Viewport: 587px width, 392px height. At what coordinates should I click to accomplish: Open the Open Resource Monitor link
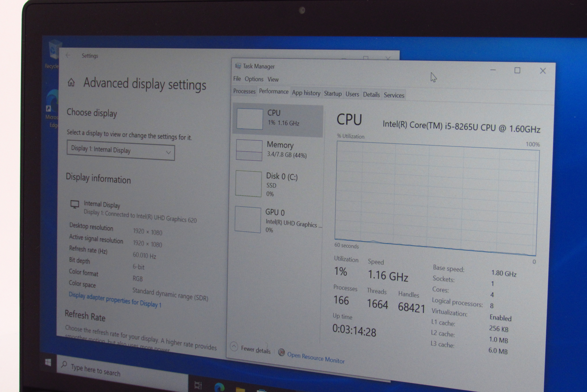coord(316,358)
